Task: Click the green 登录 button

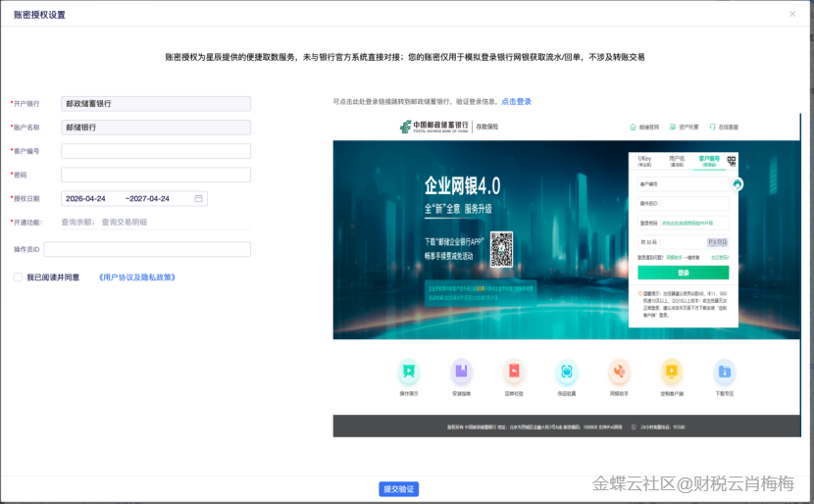Action: point(684,273)
